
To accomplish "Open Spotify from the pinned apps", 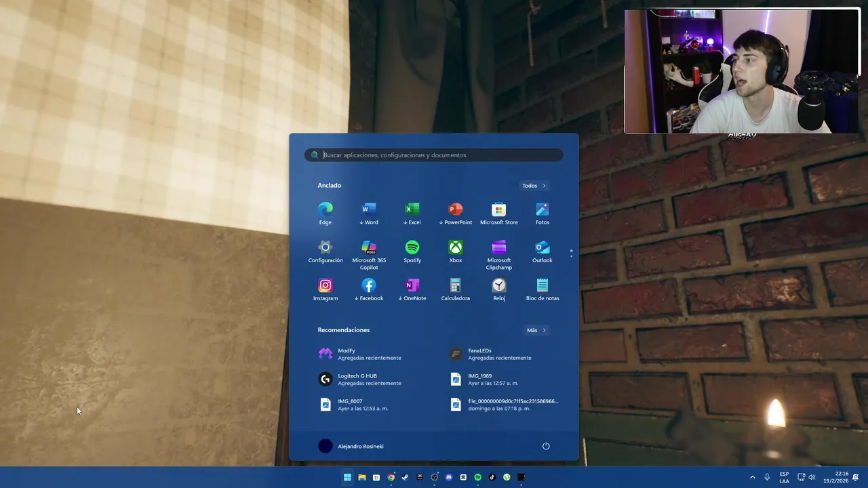I will point(412,251).
